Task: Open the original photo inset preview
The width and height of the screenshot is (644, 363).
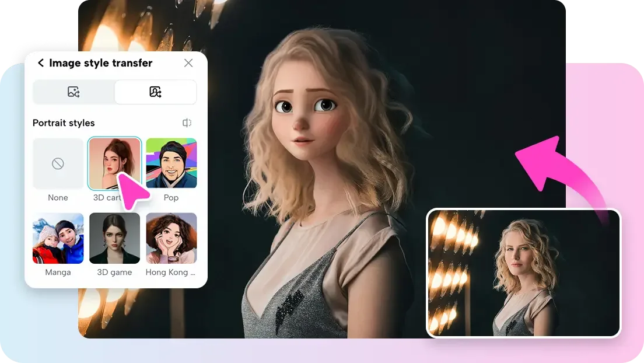Action: (x=523, y=273)
